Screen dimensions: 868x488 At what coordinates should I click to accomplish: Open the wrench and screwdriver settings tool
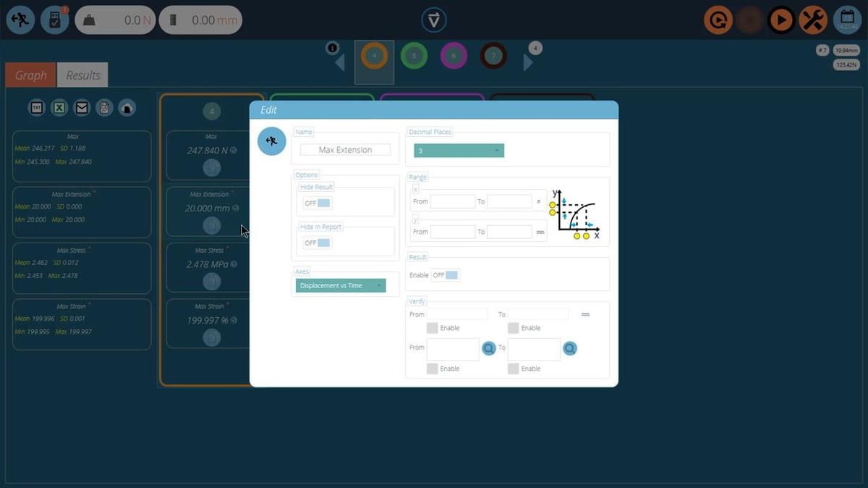813,20
